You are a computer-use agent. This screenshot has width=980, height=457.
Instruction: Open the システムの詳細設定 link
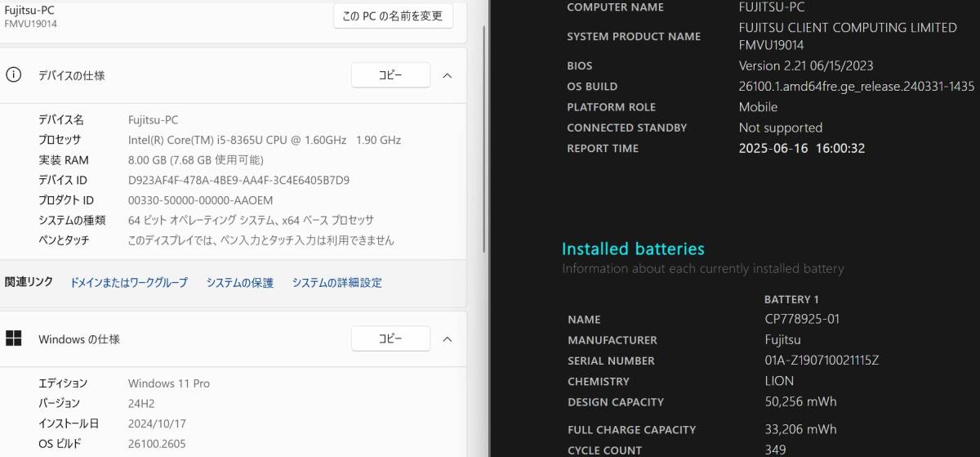pyautogui.click(x=336, y=283)
